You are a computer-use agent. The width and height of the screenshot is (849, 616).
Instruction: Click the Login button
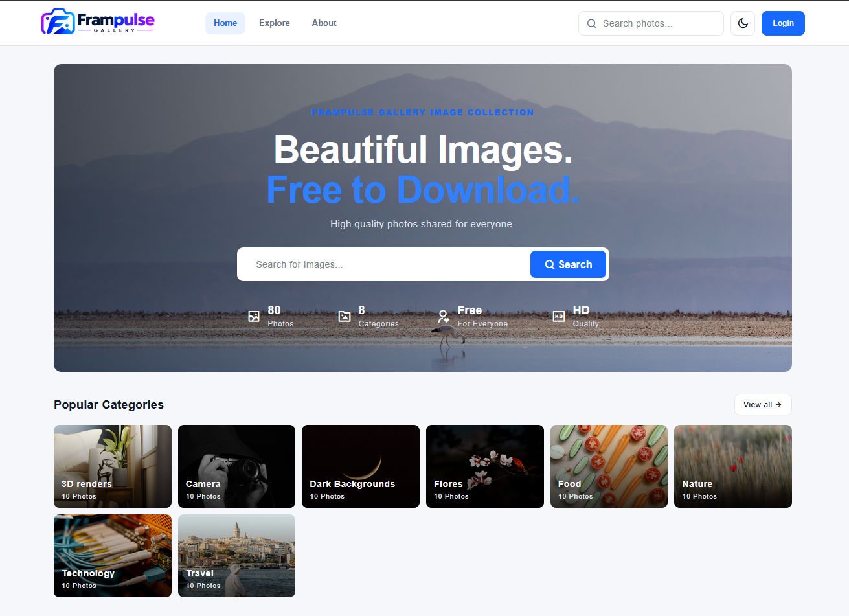click(x=783, y=23)
